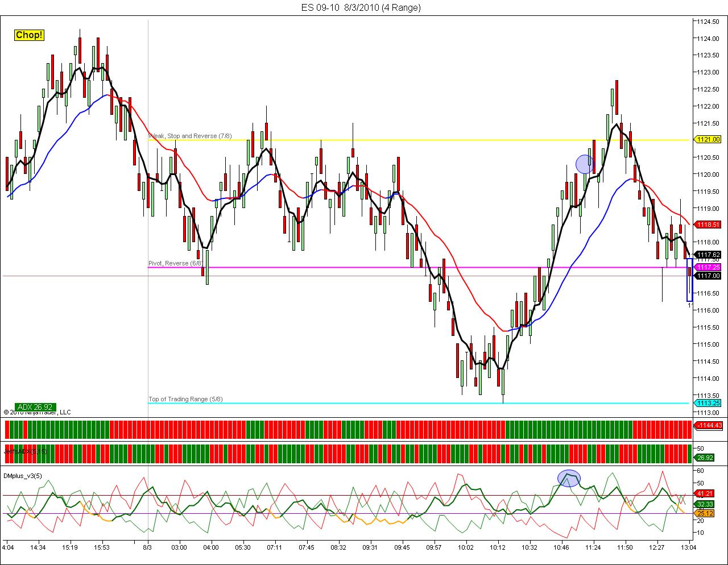This screenshot has height=565, width=728.
Task: Click the DMplus_v3(5) indicator label
Action: click(23, 475)
